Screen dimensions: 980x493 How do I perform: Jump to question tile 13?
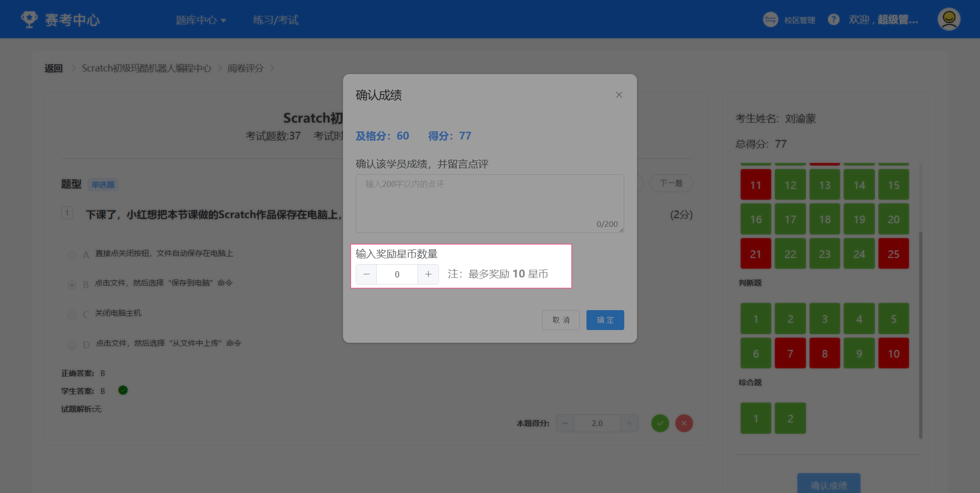[x=825, y=185]
